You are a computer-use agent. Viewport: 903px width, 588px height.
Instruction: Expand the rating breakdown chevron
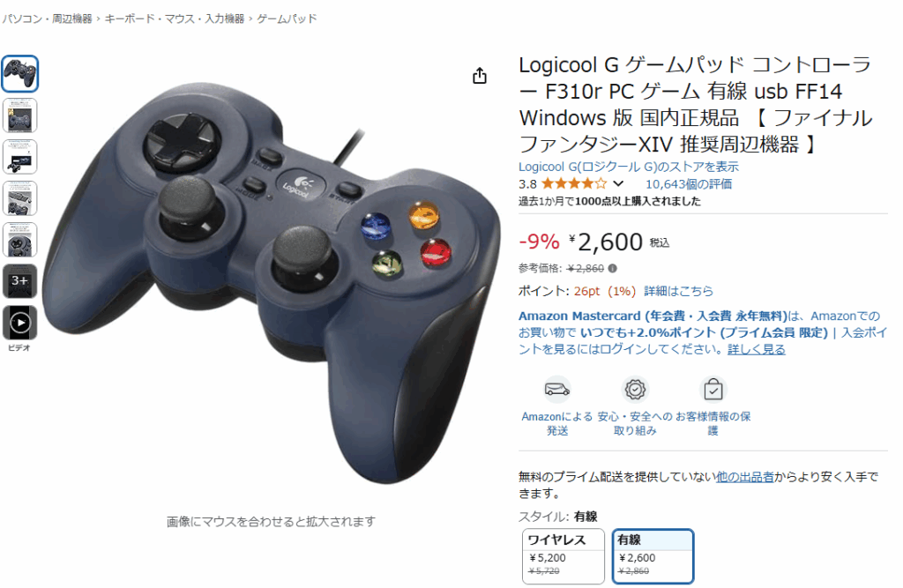point(618,184)
